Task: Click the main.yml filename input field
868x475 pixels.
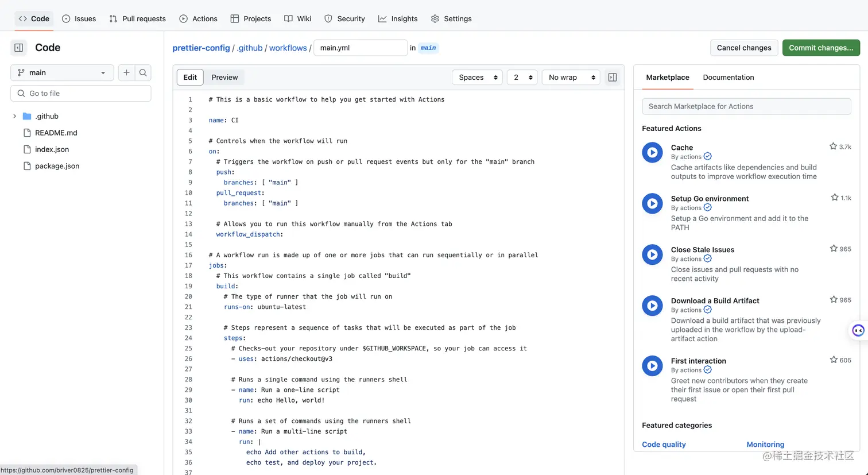Action: click(x=361, y=48)
